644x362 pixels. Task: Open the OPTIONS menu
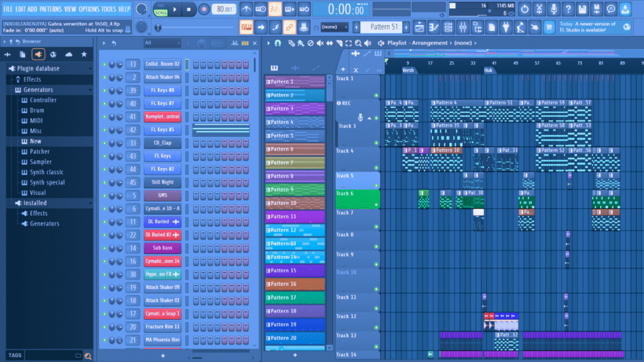[89, 9]
